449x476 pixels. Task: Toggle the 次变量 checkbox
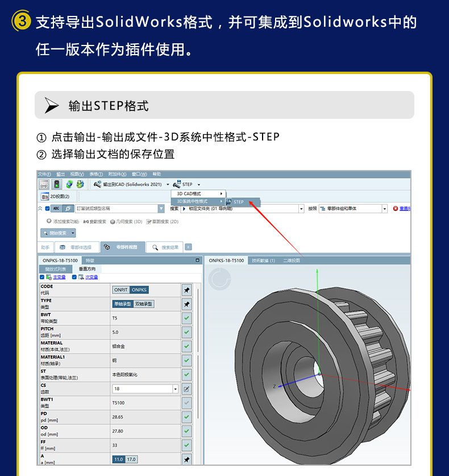pyautogui.click(x=74, y=277)
